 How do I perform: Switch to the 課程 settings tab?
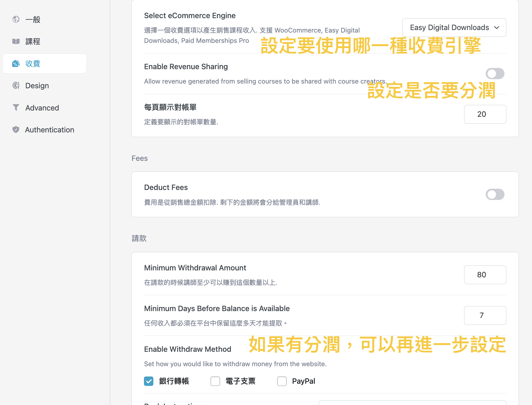33,41
